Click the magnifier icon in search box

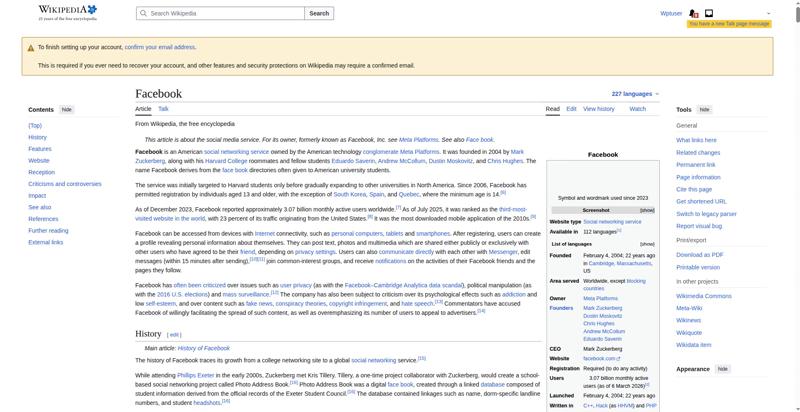coord(143,13)
